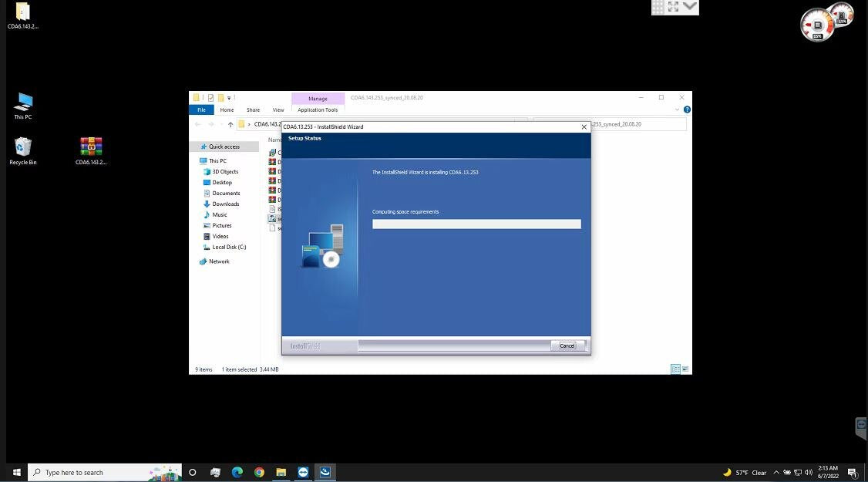This screenshot has width=868, height=482.
Task: Open File Explorer help icon
Action: [x=687, y=110]
